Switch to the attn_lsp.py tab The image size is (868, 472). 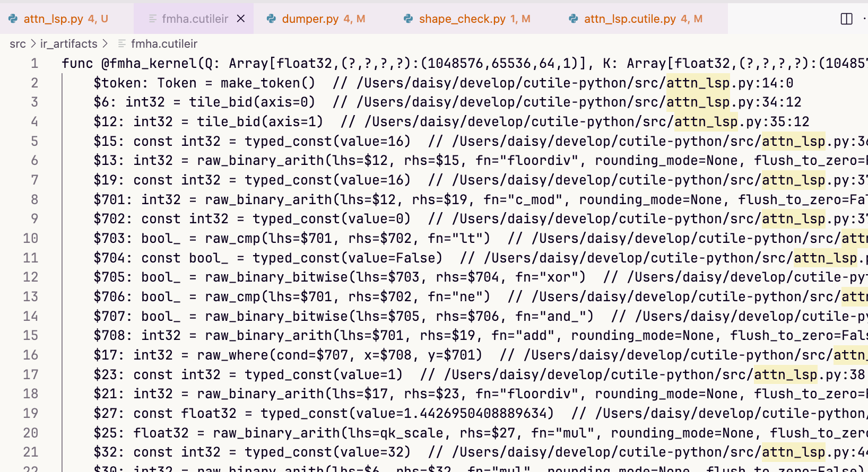53,19
